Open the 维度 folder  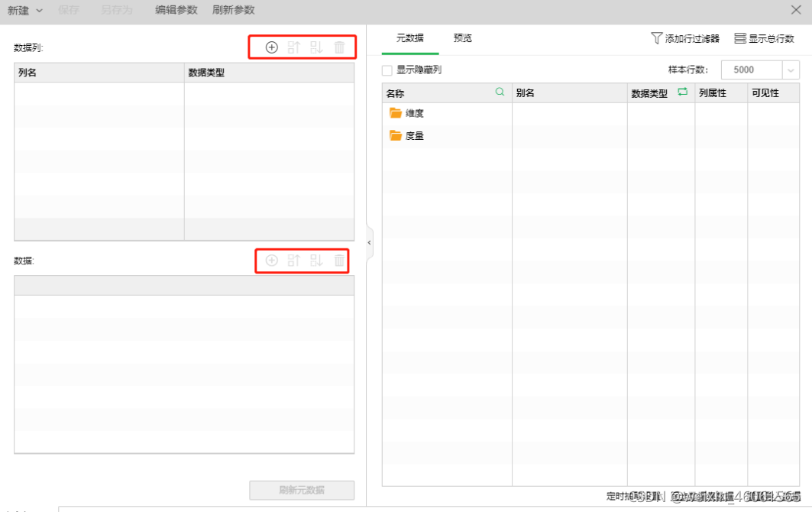[x=396, y=113]
